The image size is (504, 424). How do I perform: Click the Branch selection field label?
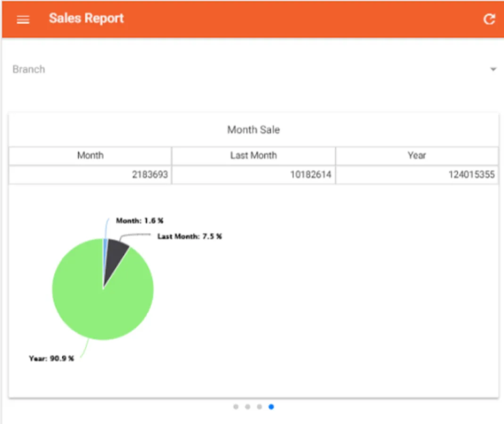click(x=29, y=69)
